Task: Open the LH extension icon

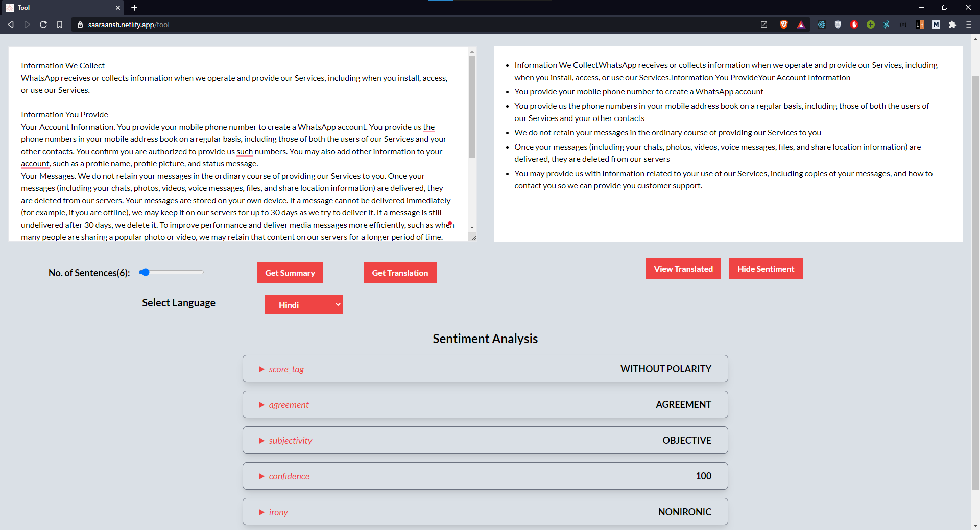Action: [x=920, y=25]
